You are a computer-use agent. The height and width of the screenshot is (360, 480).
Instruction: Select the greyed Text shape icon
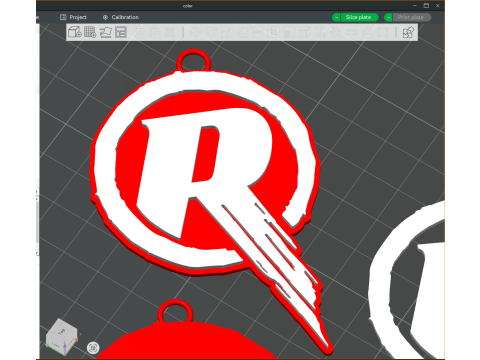pyautogui.click(x=321, y=32)
